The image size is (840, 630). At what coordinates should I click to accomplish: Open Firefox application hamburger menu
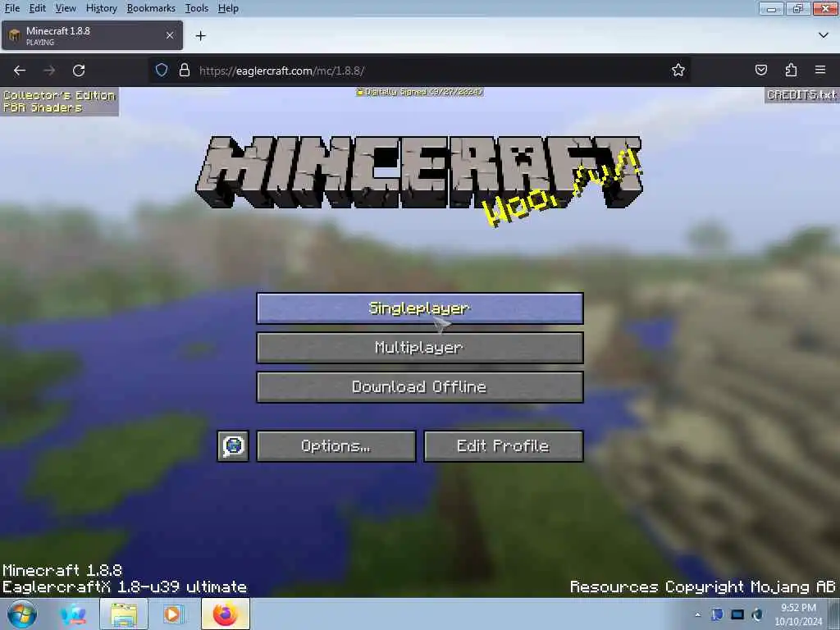820,70
